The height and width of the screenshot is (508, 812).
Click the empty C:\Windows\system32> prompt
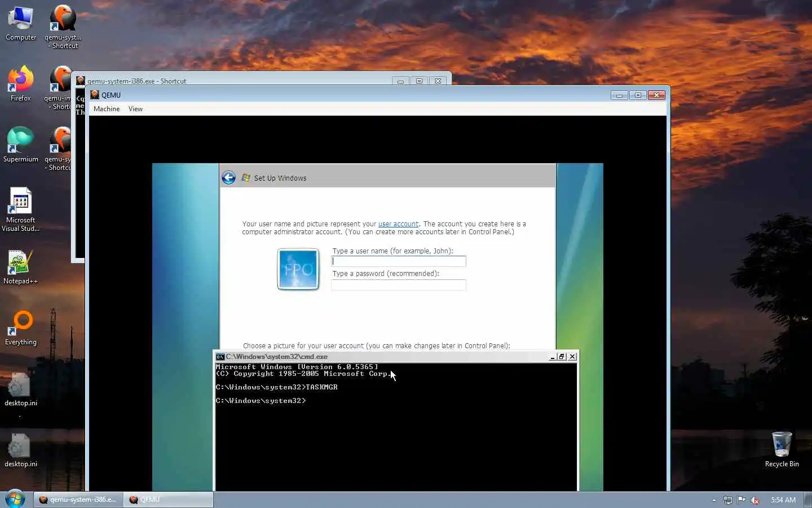(261, 401)
